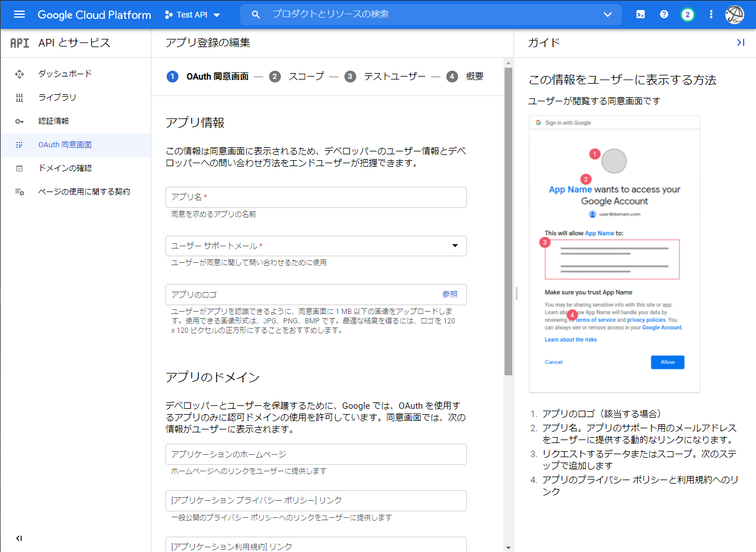This screenshot has height=552, width=756.
Task: Click ユーザーが閲覧する同意画面です text
Action: pyautogui.click(x=595, y=101)
